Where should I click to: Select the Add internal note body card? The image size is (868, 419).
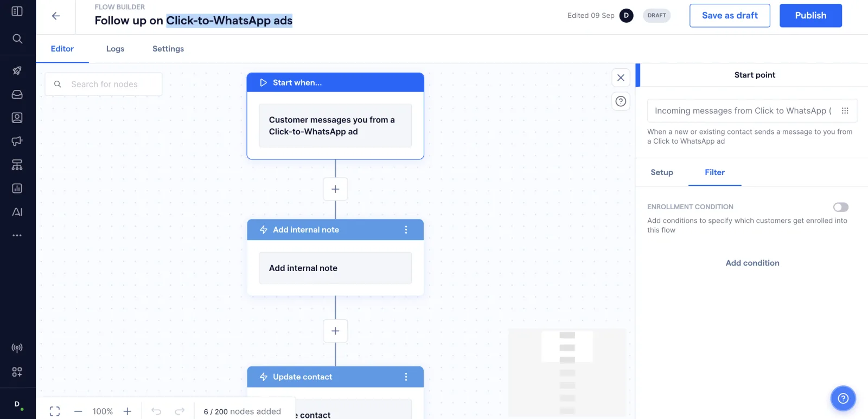tap(335, 268)
